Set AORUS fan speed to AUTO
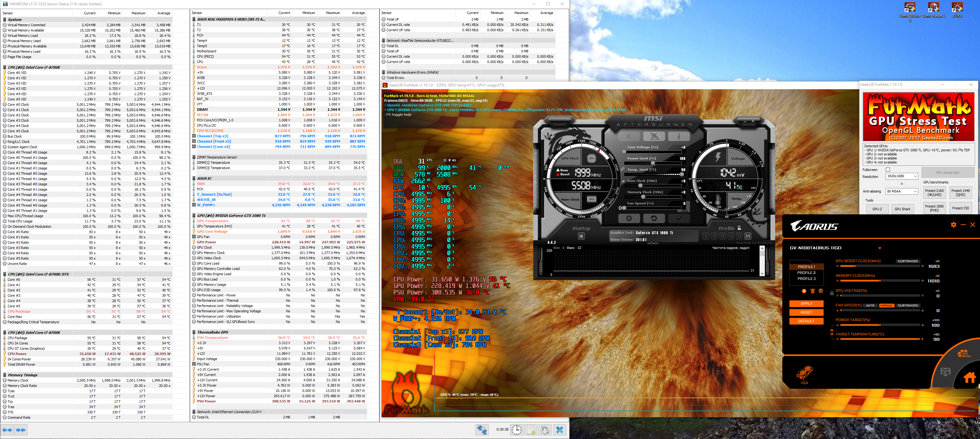Screen dimensions: 980x439 point(870,305)
